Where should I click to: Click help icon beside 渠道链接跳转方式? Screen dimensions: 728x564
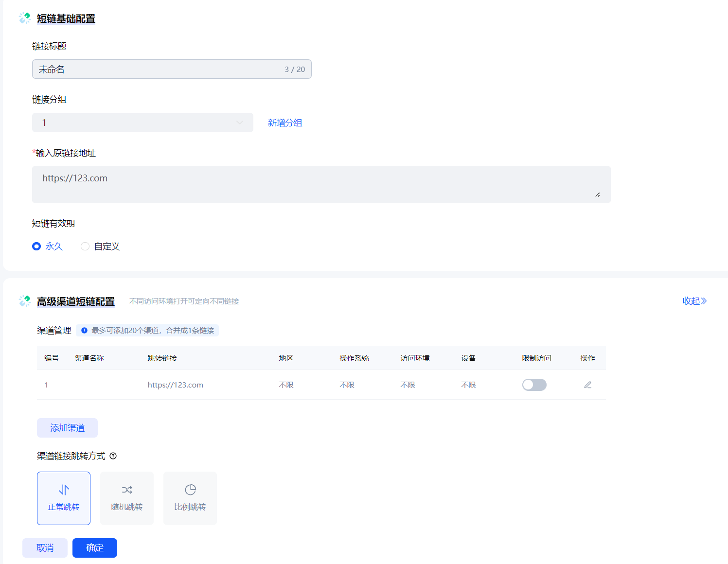click(x=113, y=456)
